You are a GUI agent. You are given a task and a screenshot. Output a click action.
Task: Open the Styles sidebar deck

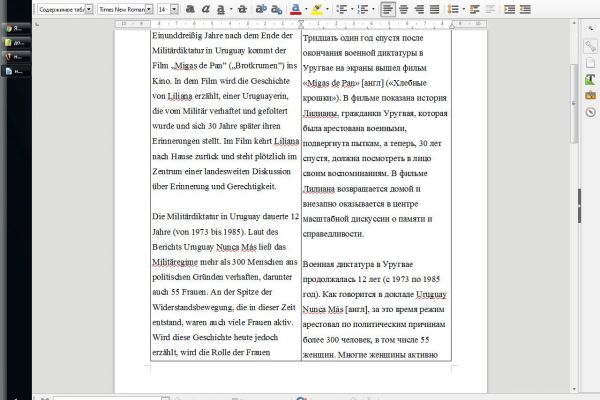click(x=590, y=79)
